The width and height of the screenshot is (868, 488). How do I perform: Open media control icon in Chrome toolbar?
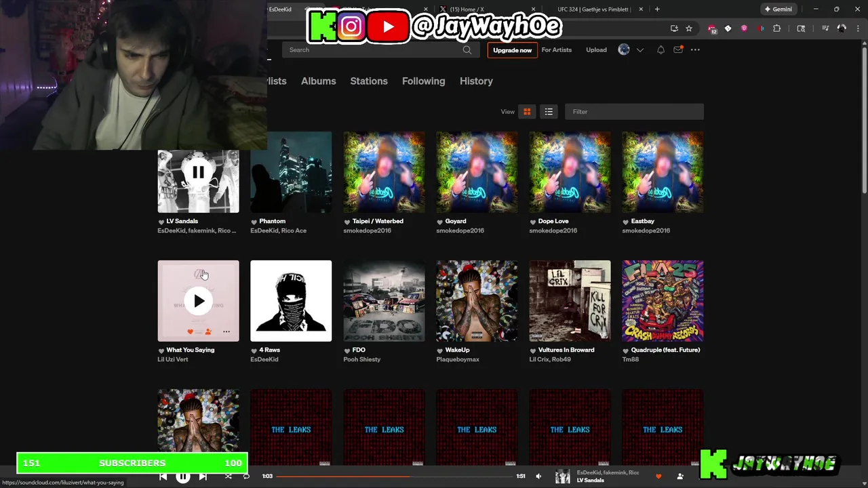pos(825,28)
